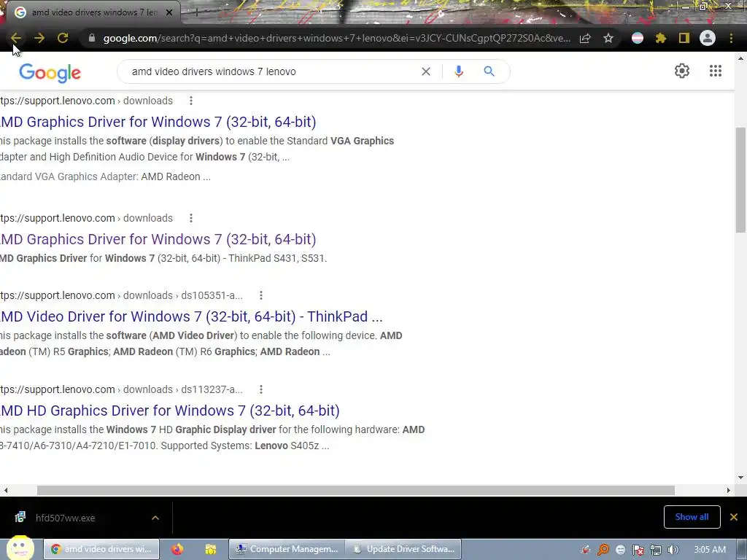Go forward using the browser forward arrow
747x560 pixels.
click(39, 38)
